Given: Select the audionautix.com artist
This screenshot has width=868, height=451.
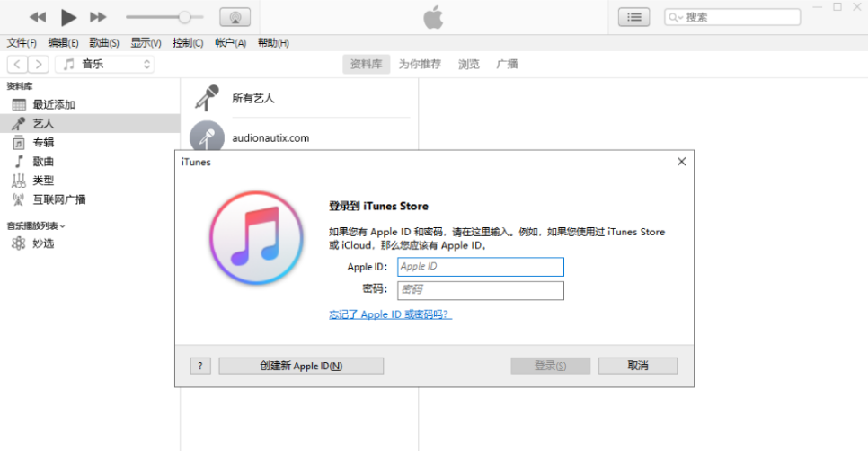Looking at the screenshot, I should pyautogui.click(x=299, y=136).
